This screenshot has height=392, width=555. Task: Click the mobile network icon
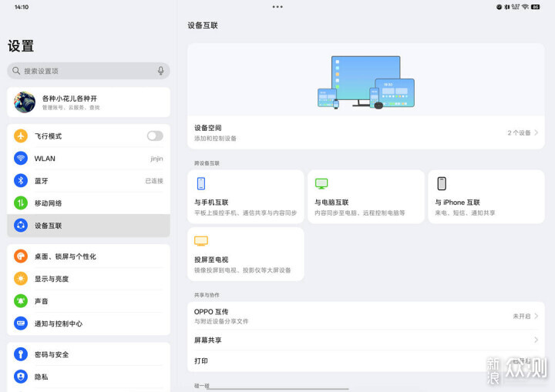pyautogui.click(x=21, y=203)
